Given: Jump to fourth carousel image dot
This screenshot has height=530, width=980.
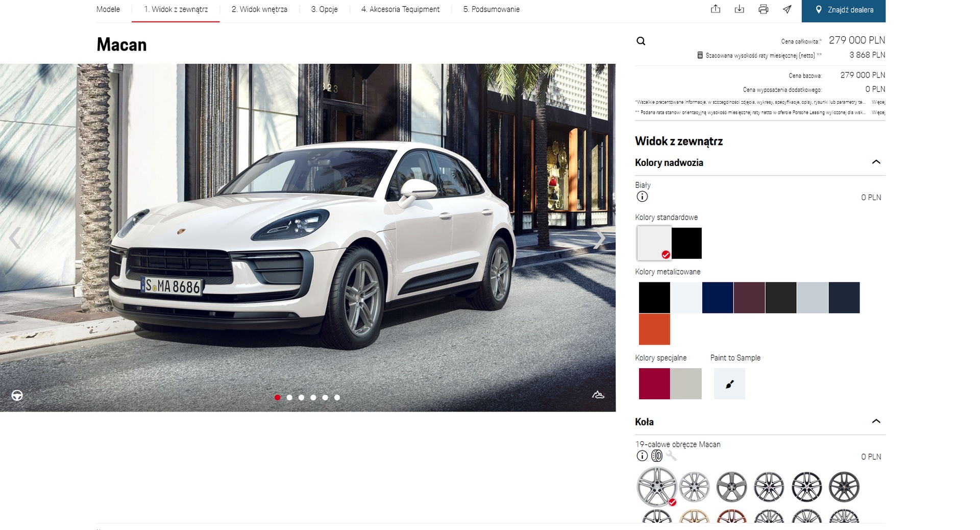Looking at the screenshot, I should pos(313,397).
